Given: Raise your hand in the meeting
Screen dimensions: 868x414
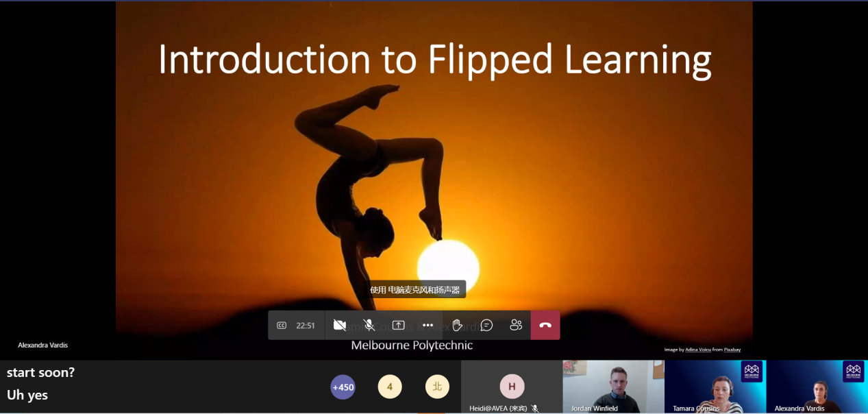Looking at the screenshot, I should pyautogui.click(x=457, y=326).
